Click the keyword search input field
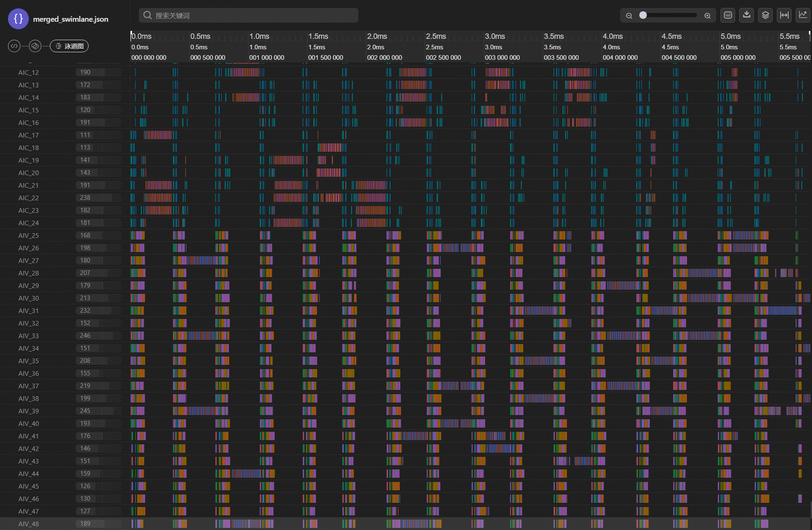 tap(248, 15)
